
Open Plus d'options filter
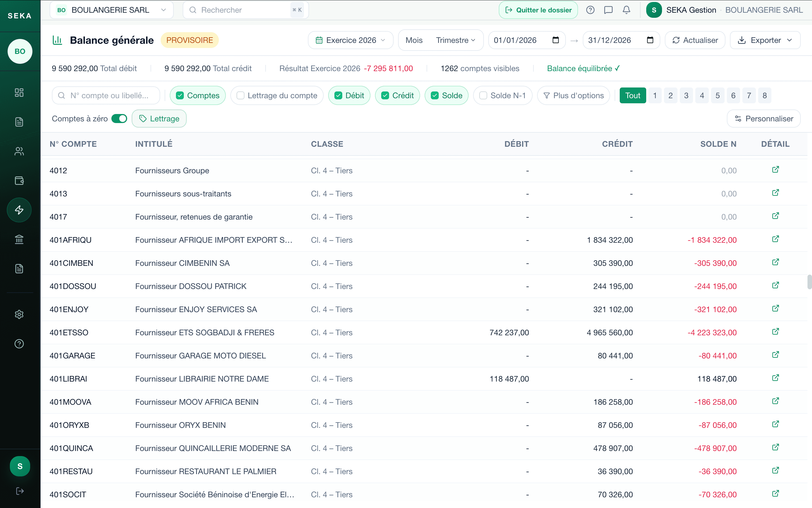coord(573,96)
